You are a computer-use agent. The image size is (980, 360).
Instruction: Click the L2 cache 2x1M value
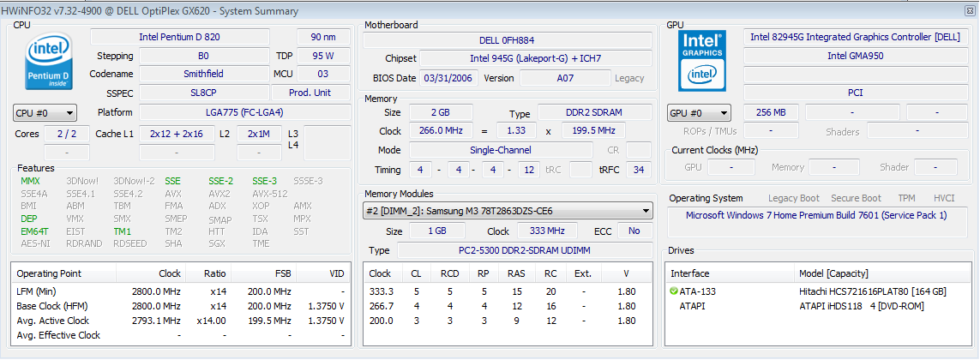pos(259,134)
